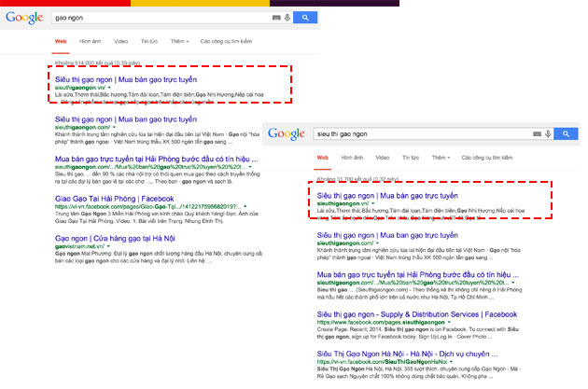Click microphone voice search in 'gạo ngon' search box
Screen dimensions: 588x389
287,17
